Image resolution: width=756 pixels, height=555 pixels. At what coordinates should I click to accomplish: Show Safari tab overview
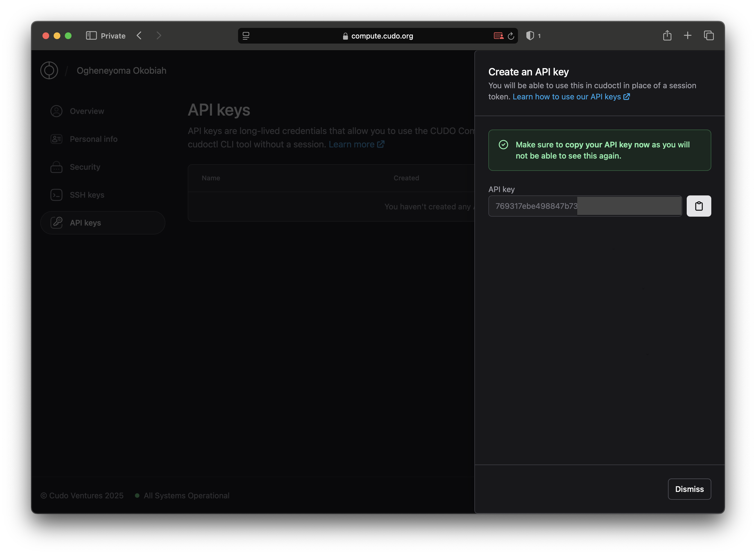click(709, 35)
